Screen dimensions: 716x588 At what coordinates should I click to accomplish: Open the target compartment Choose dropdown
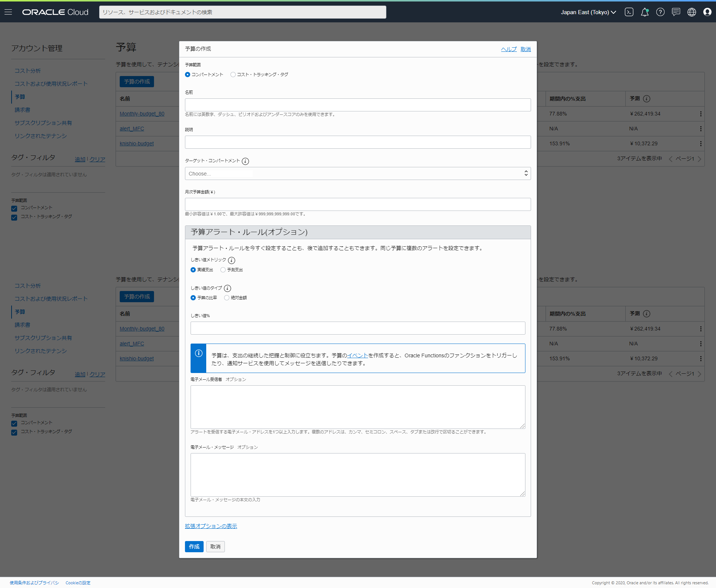click(x=357, y=174)
